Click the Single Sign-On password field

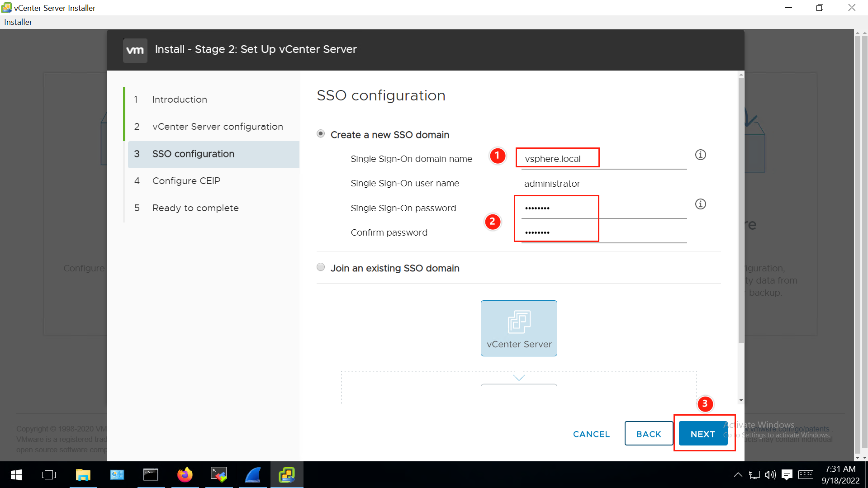click(604, 208)
